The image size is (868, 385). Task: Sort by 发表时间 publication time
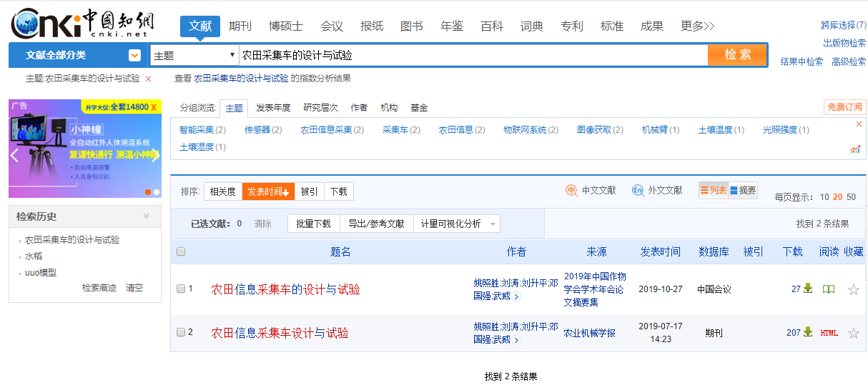tap(268, 191)
